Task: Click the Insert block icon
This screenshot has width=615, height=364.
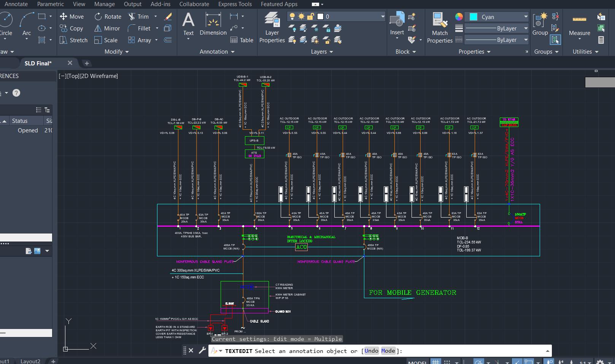Action: tap(397, 24)
